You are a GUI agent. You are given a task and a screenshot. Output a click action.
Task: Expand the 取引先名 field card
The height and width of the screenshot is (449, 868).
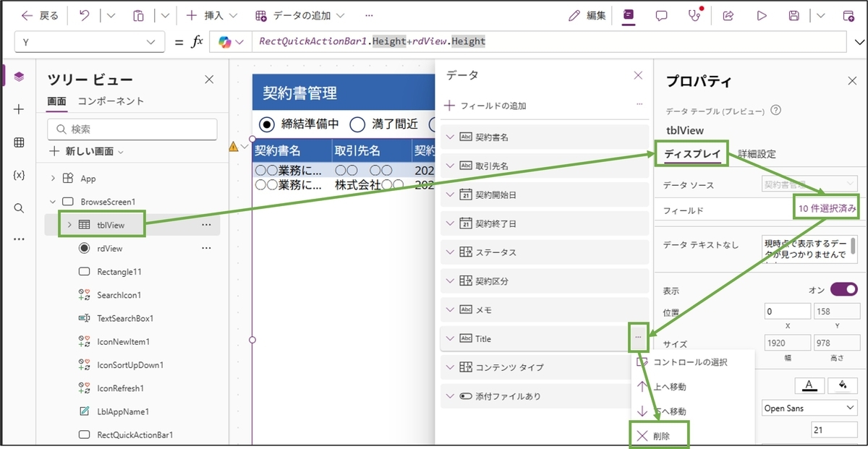pyautogui.click(x=451, y=166)
